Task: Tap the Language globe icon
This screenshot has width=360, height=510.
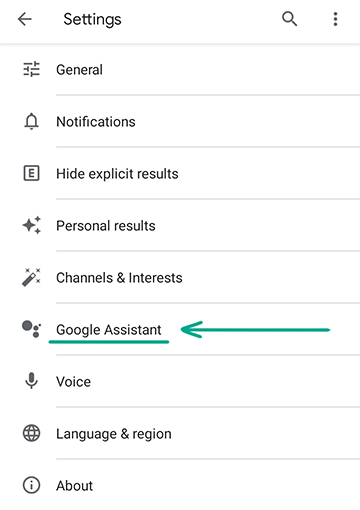Action: tap(31, 433)
